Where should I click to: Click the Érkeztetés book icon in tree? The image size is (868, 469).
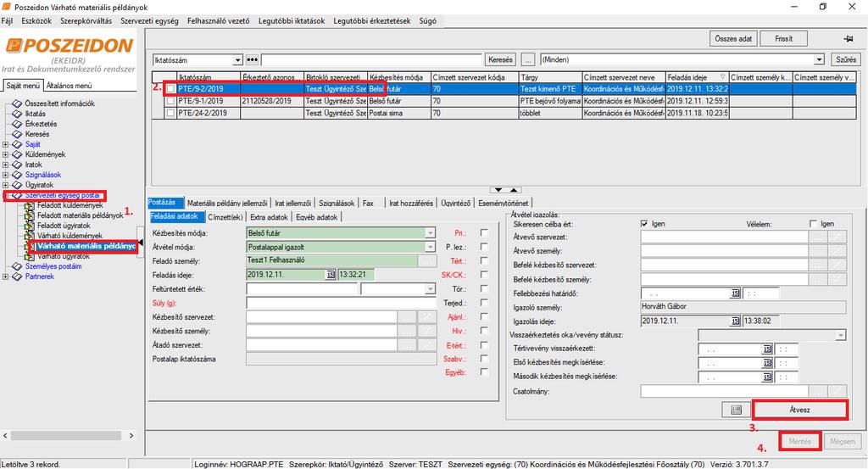[x=17, y=124]
